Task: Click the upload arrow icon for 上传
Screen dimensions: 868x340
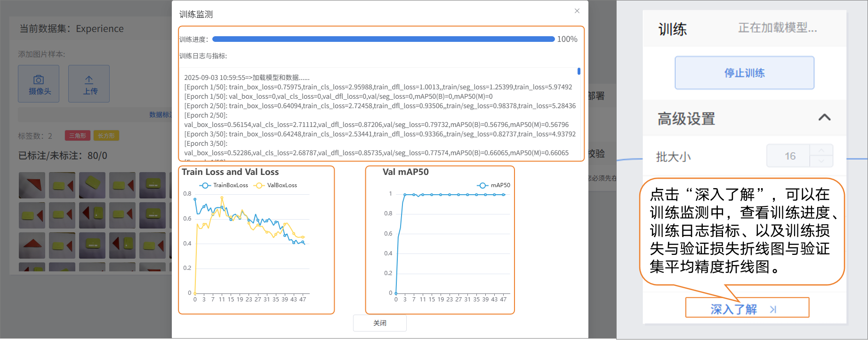Action: pos(89,80)
